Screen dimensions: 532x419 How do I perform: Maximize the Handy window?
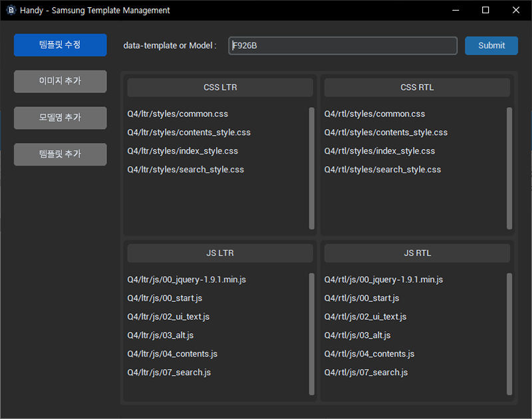tap(485, 10)
